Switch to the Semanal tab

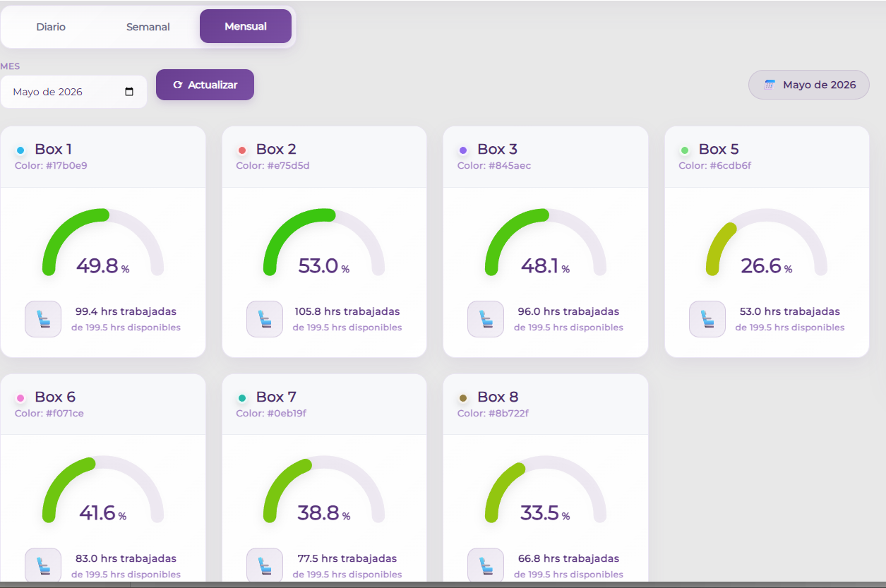click(148, 27)
